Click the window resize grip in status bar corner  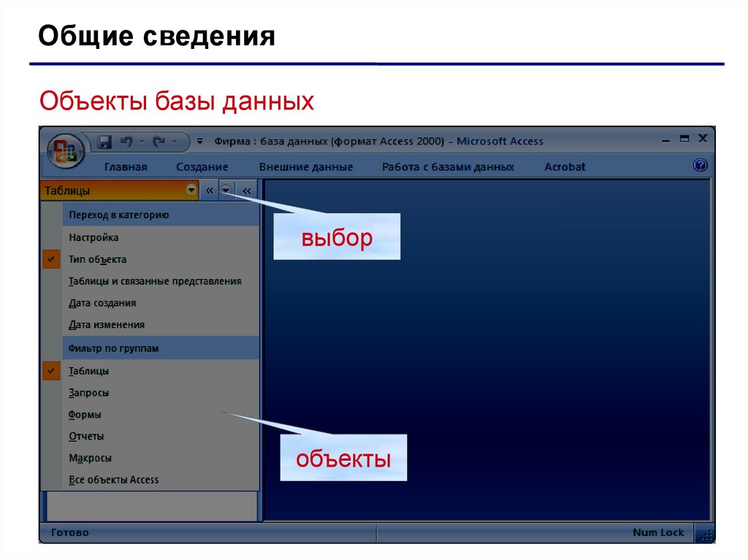(705, 534)
